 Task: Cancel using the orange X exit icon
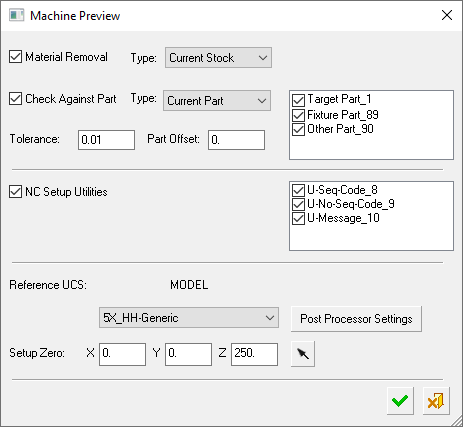point(436,401)
